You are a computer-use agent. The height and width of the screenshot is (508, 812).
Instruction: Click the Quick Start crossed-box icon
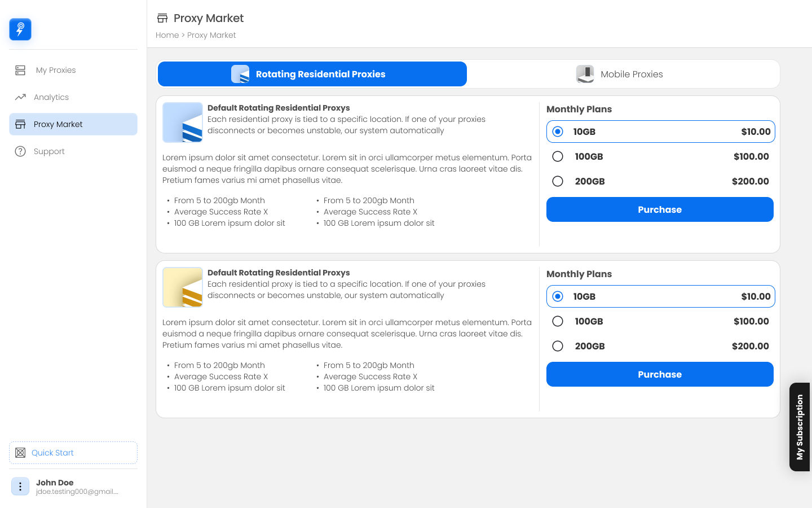tap(20, 453)
